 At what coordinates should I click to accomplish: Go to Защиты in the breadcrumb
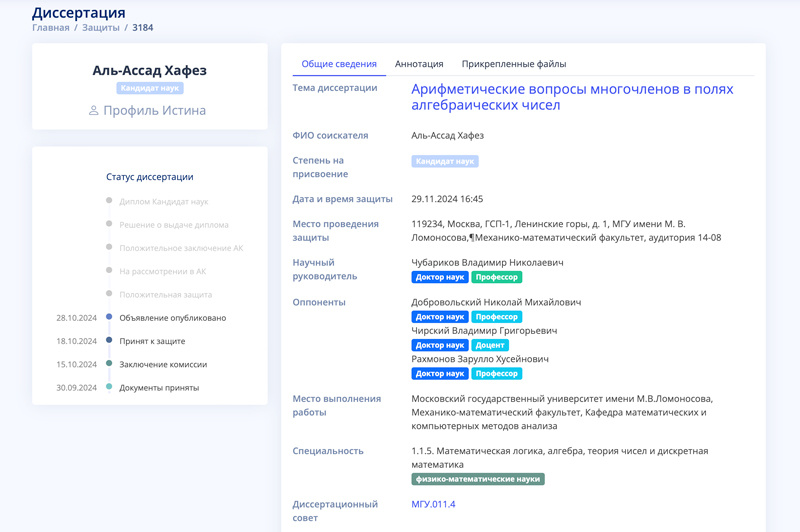click(101, 28)
